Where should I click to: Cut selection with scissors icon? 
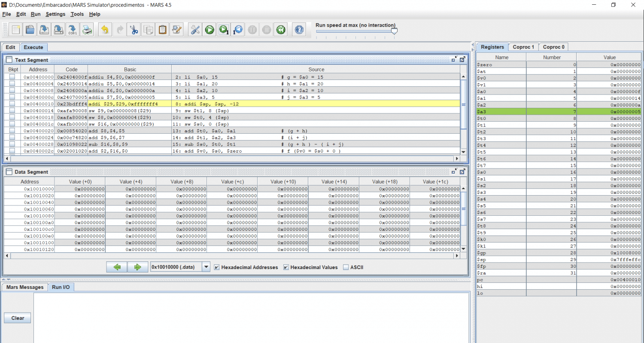point(134,30)
